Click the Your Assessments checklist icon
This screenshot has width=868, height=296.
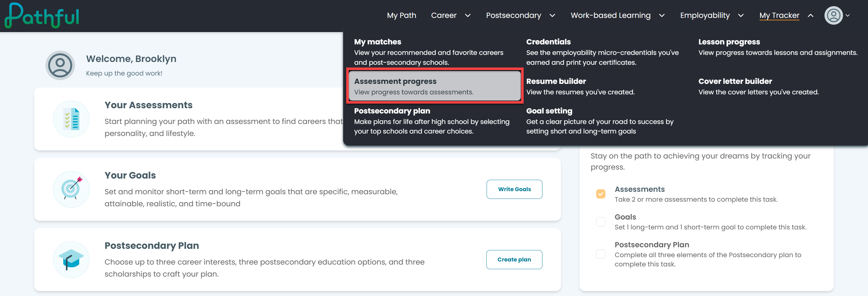[72, 119]
